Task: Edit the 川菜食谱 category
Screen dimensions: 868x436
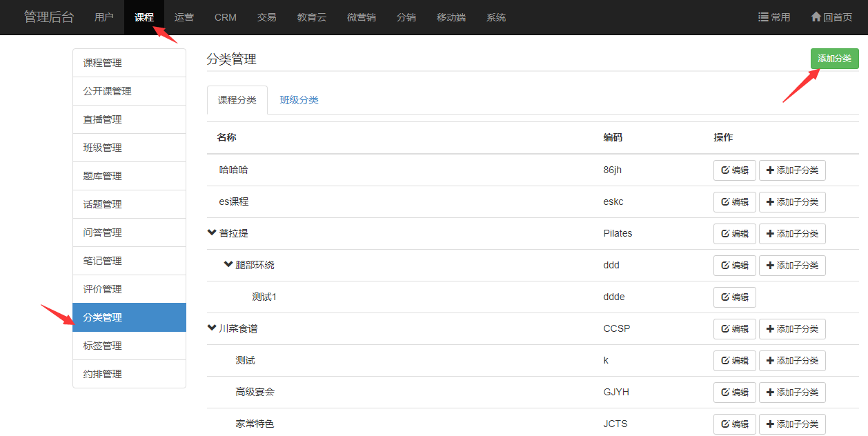Action: tap(734, 329)
